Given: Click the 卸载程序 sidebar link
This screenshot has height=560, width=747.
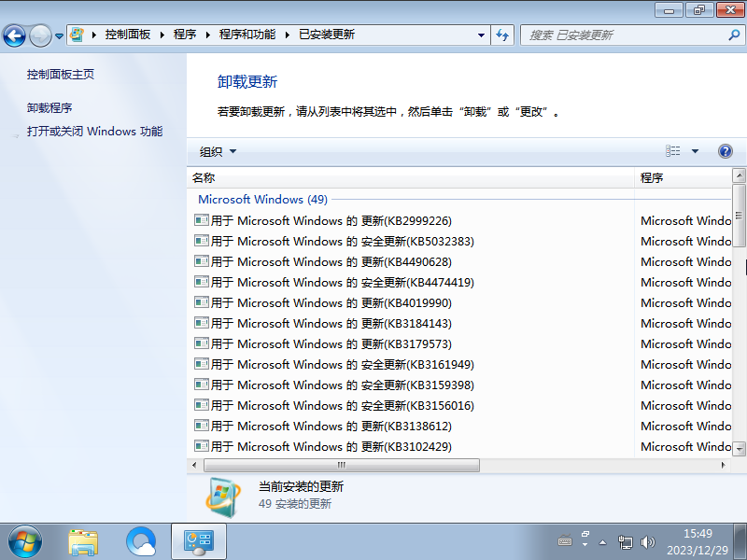Looking at the screenshot, I should [x=51, y=106].
